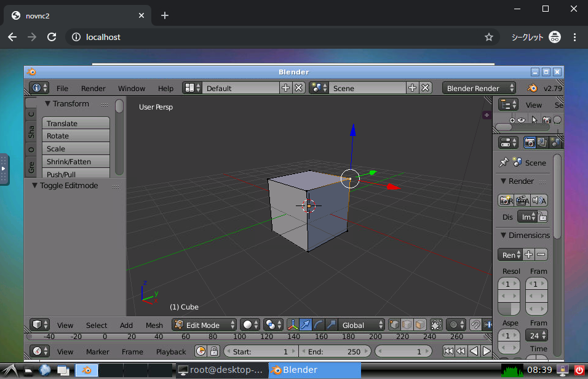
Task: Click the Render animation clapperboard button
Action: (x=522, y=200)
